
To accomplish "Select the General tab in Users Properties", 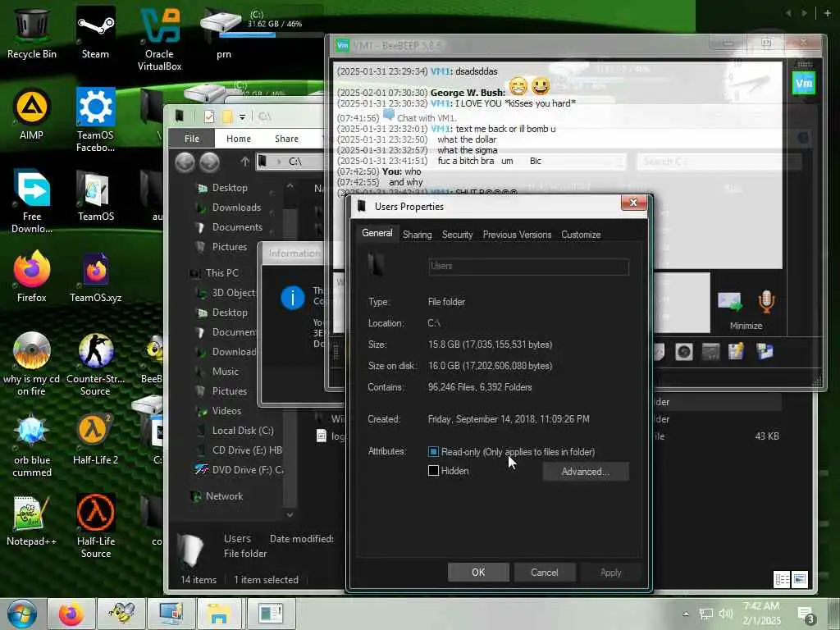I will (x=377, y=233).
